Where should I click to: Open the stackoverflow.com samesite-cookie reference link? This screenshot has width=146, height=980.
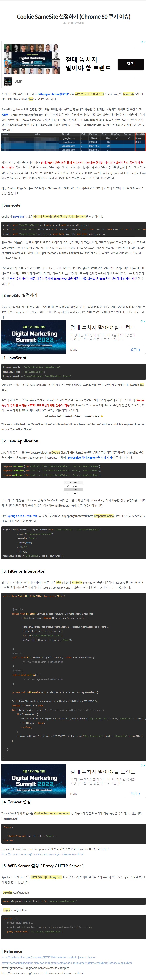[49, 957]
